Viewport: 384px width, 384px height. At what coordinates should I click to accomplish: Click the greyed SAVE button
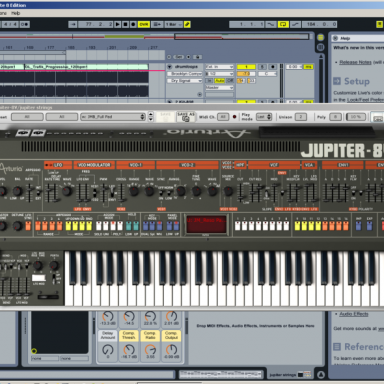pyautogui.click(x=166, y=117)
